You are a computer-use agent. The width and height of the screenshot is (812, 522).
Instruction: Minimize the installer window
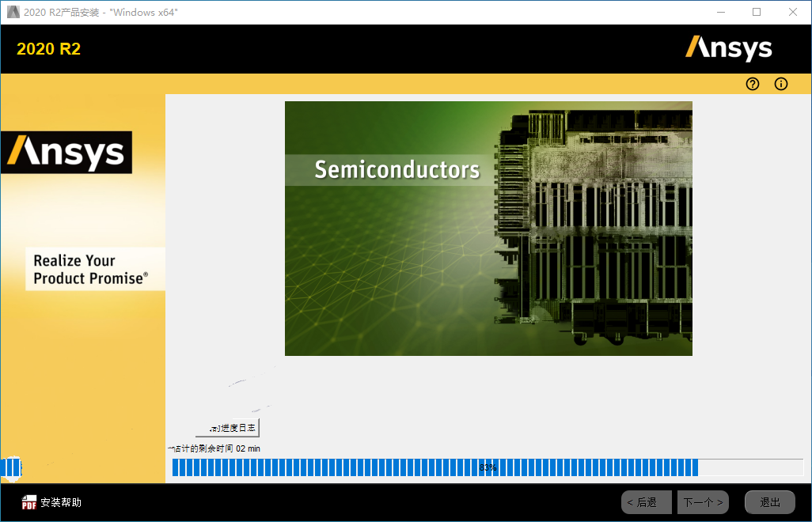click(x=721, y=12)
